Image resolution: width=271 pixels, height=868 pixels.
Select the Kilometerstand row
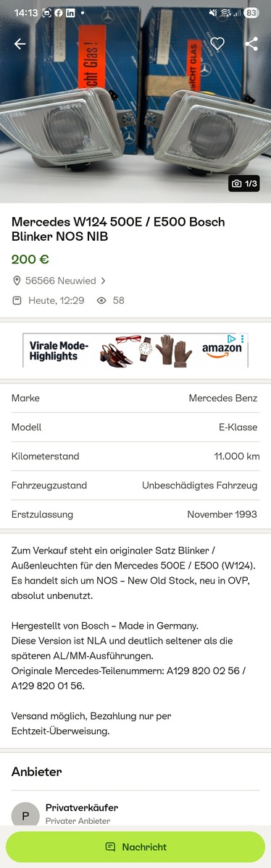(135, 456)
